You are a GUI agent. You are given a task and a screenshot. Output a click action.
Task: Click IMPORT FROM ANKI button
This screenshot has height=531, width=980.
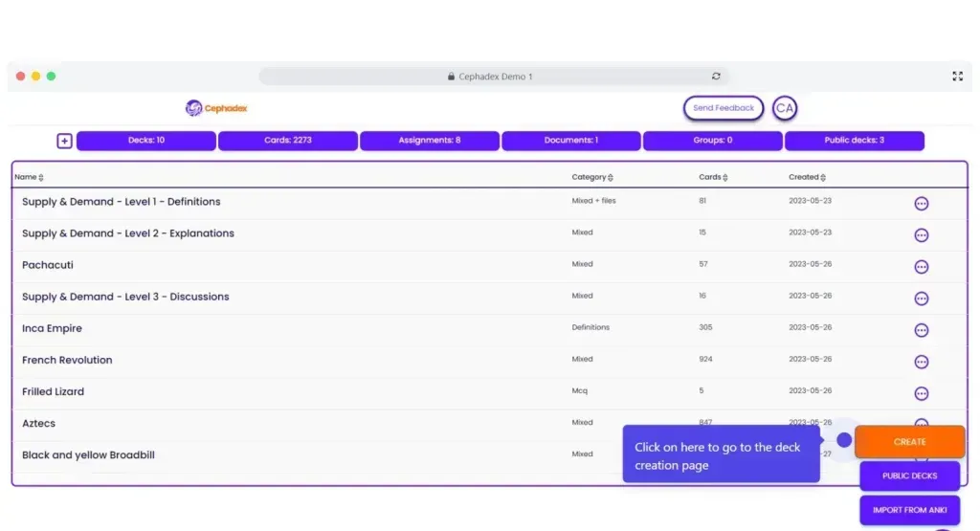coord(909,510)
